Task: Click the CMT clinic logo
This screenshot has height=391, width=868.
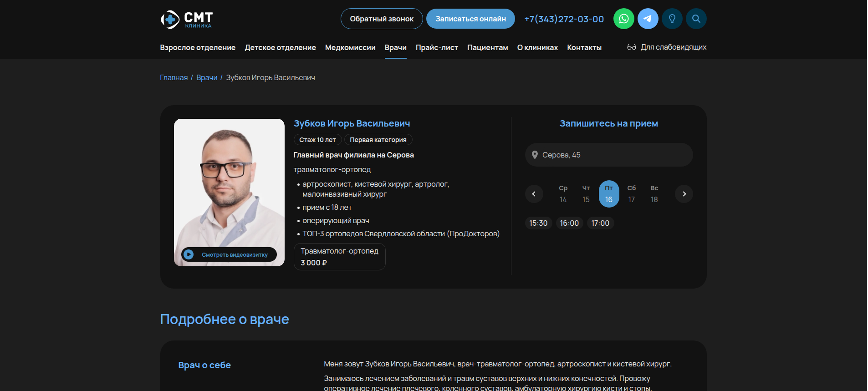Action: point(187,19)
